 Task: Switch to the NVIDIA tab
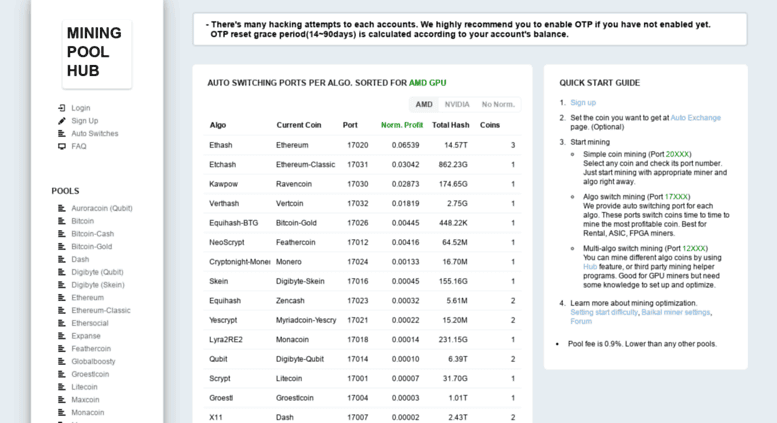click(457, 105)
